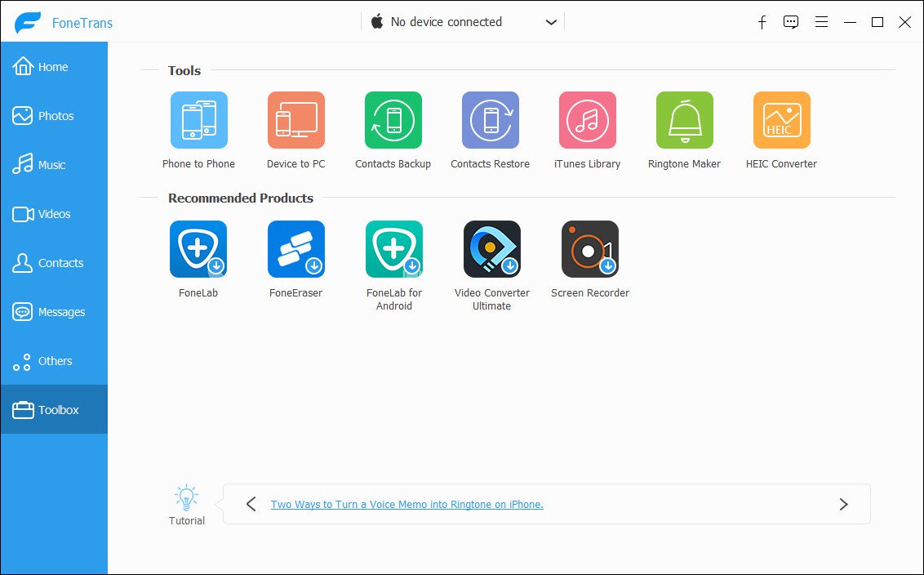This screenshot has width=924, height=575.
Task: Expand the device connection dropdown
Action: 551,21
